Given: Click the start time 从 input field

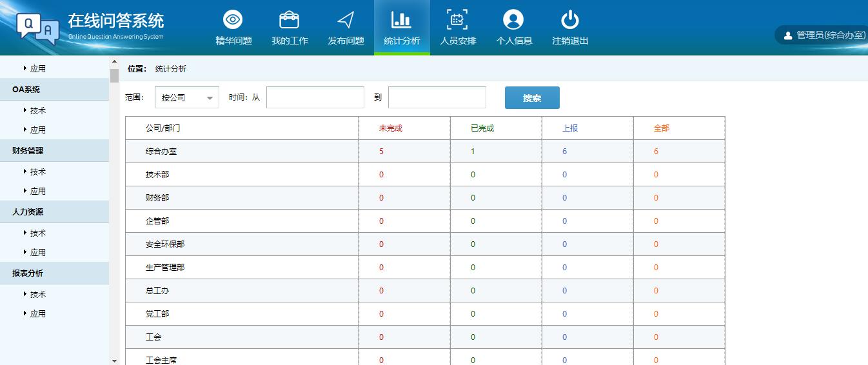Looking at the screenshot, I should pyautogui.click(x=315, y=98).
